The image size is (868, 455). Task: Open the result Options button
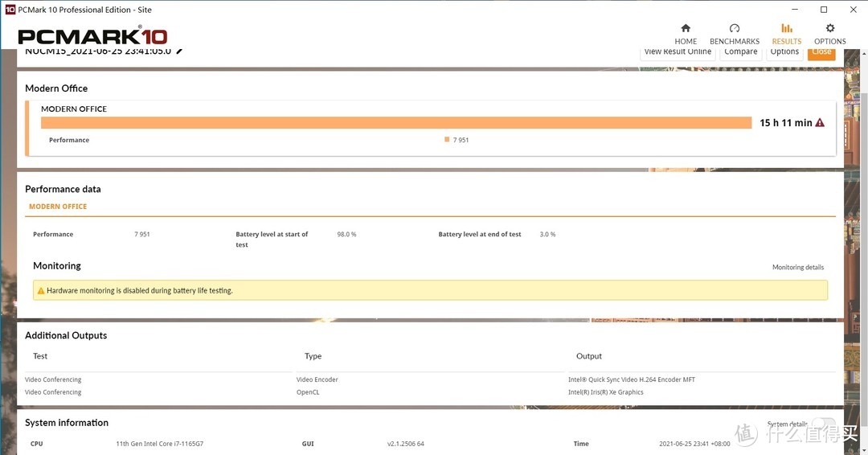[784, 52]
